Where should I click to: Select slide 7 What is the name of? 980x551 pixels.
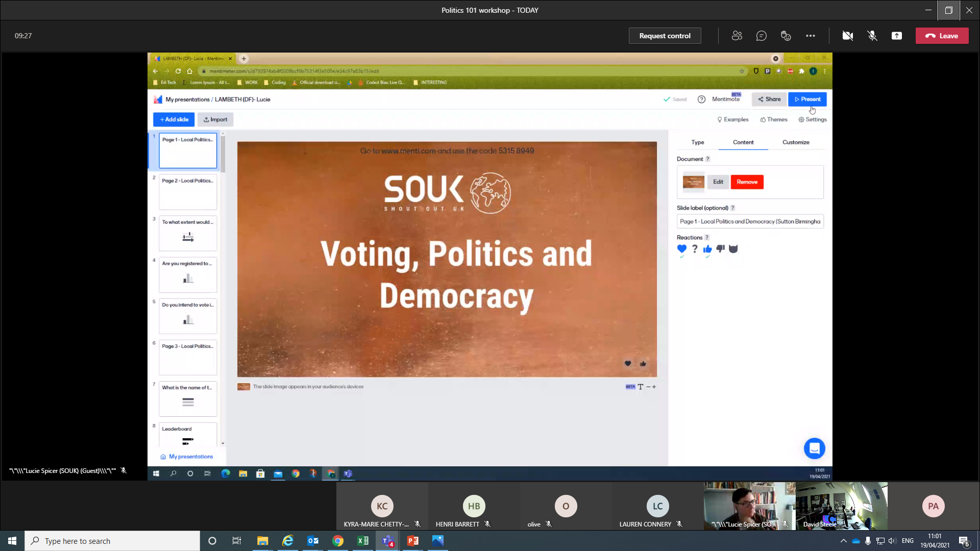[x=187, y=398]
